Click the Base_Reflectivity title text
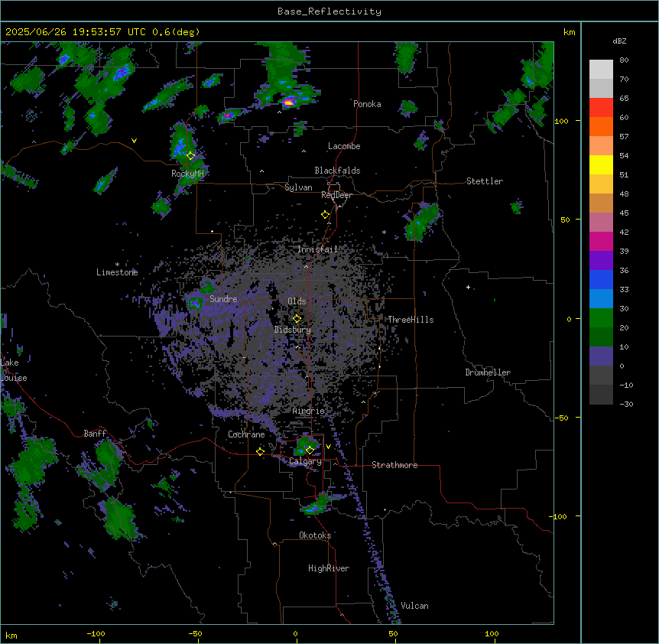This screenshot has width=659, height=644. click(329, 11)
